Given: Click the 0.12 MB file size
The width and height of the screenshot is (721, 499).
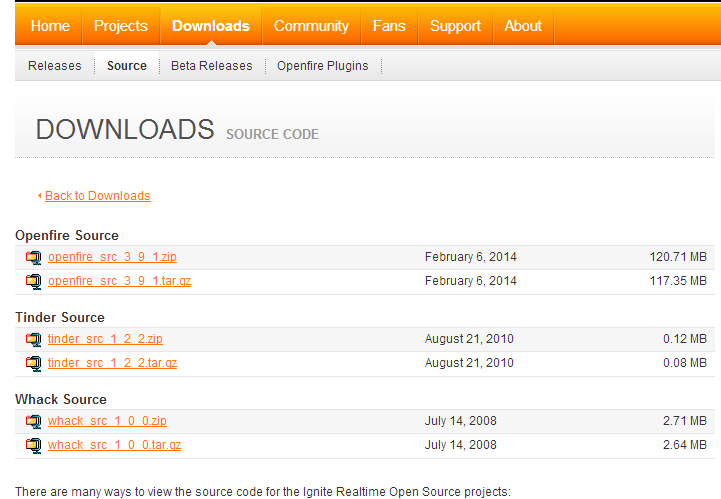Looking at the screenshot, I should tap(685, 339).
